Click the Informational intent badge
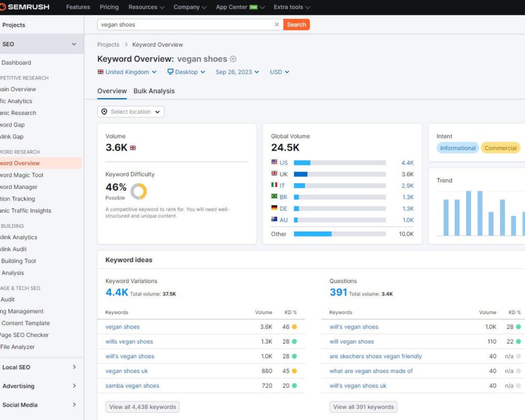 (458, 148)
